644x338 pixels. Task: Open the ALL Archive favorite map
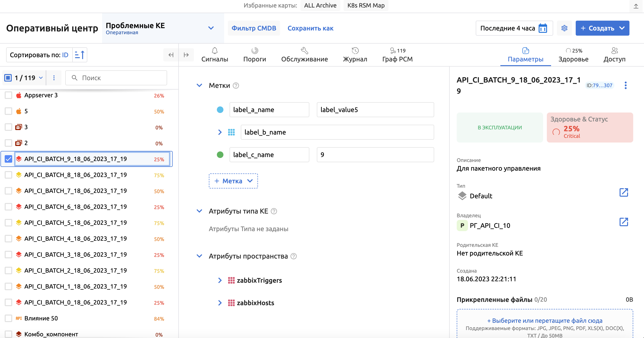[x=320, y=5]
